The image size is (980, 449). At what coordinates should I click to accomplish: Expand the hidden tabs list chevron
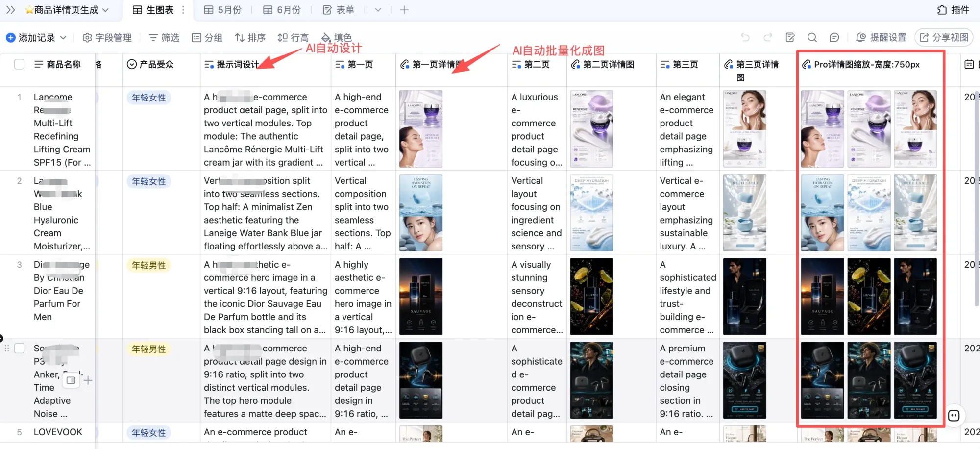pos(378,10)
